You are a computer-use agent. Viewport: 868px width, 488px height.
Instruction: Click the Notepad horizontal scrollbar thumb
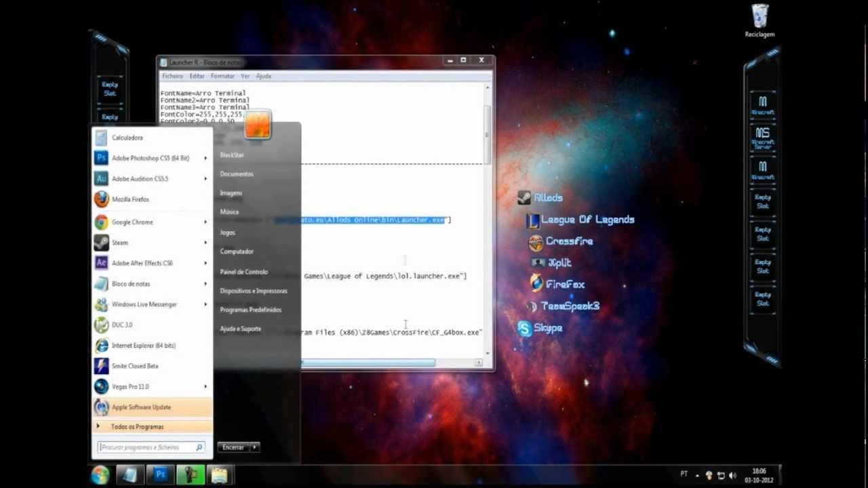pos(368,363)
